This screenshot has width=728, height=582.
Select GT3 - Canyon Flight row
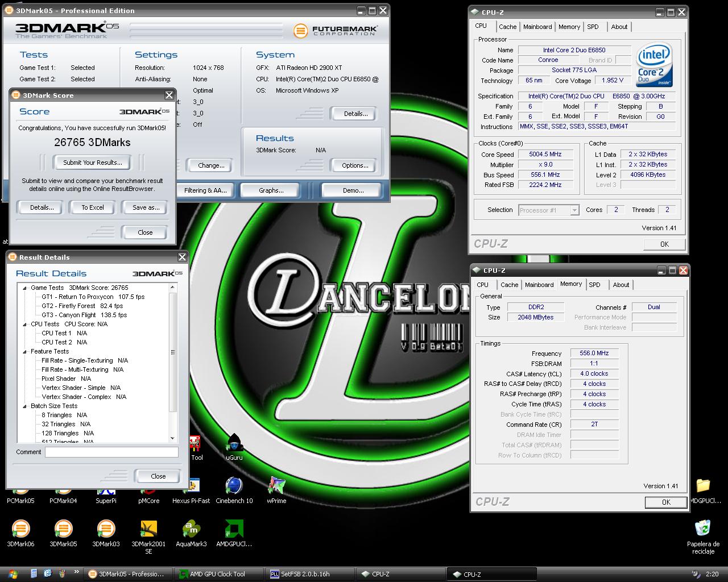click(84, 315)
